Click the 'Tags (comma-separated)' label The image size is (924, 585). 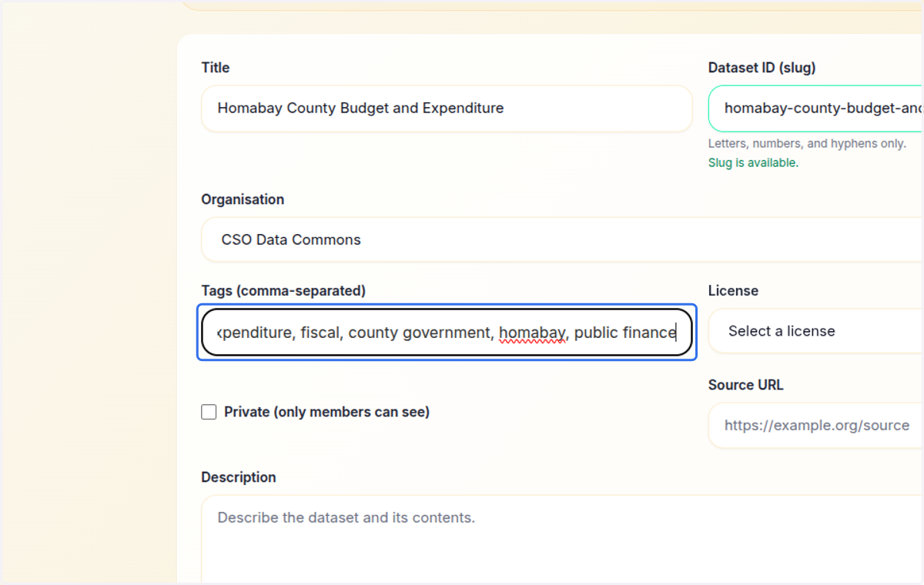[x=283, y=291]
